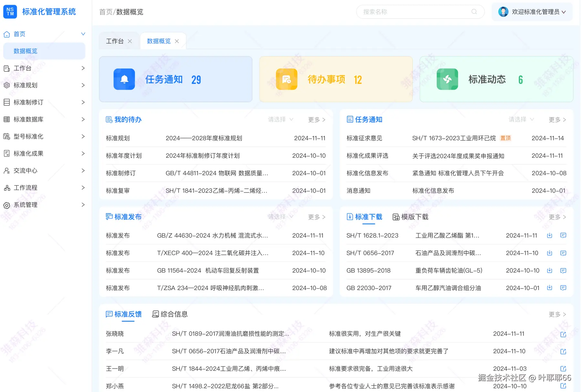The height and width of the screenshot is (392, 581).
Task: Select the 标准数据库 sidebar icon
Action: 7,119
